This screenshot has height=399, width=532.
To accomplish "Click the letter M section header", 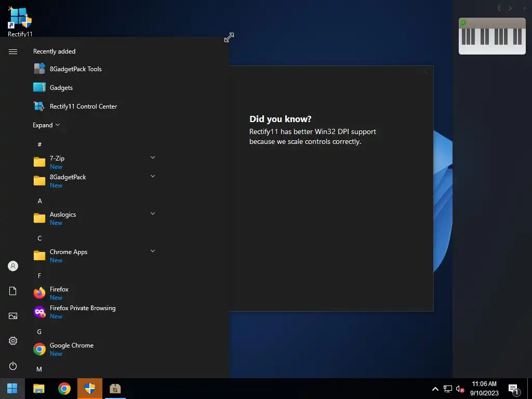I will 39,369.
